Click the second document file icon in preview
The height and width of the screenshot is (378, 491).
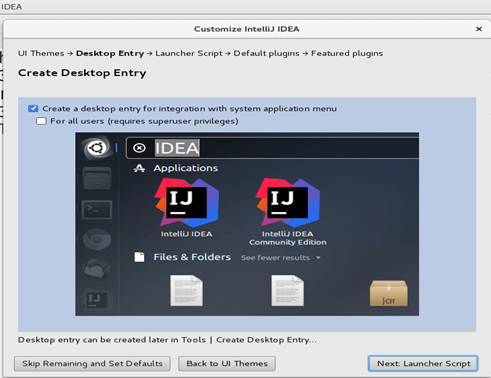[287, 290]
